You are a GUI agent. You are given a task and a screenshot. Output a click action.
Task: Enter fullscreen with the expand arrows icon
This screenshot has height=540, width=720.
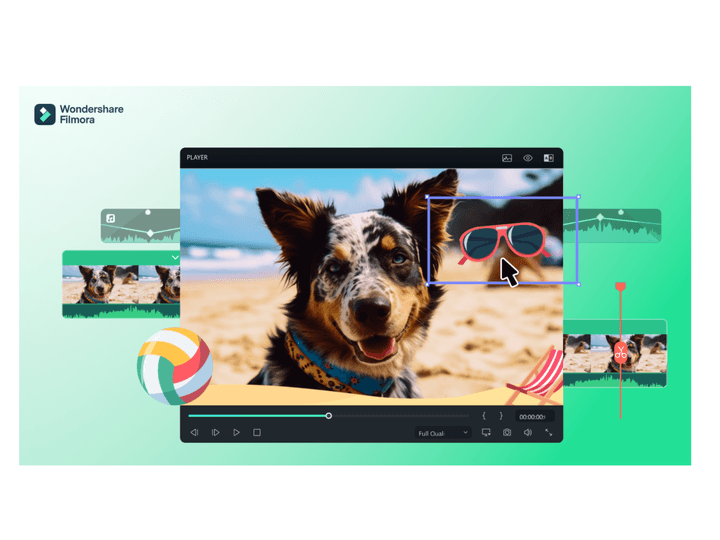pos(549,433)
